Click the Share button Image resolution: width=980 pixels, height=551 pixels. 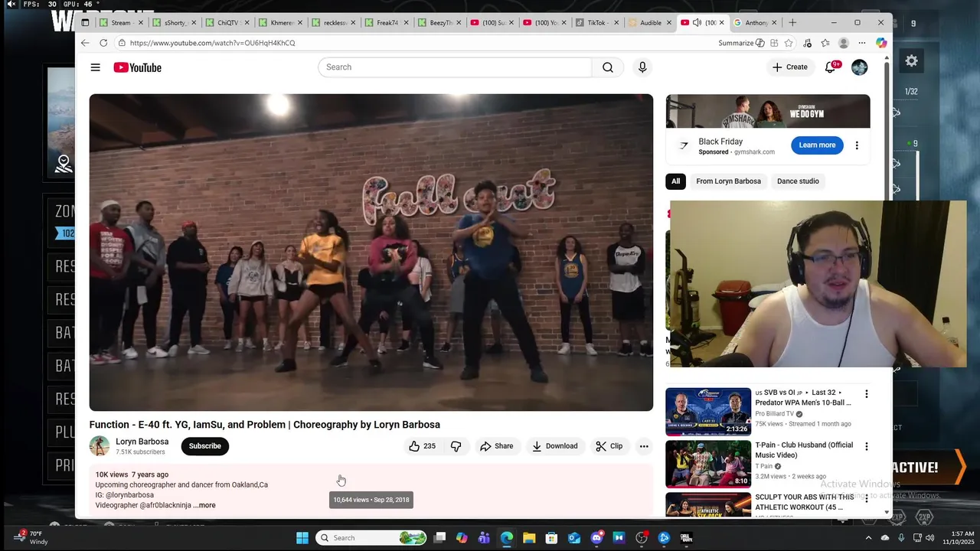click(x=496, y=446)
